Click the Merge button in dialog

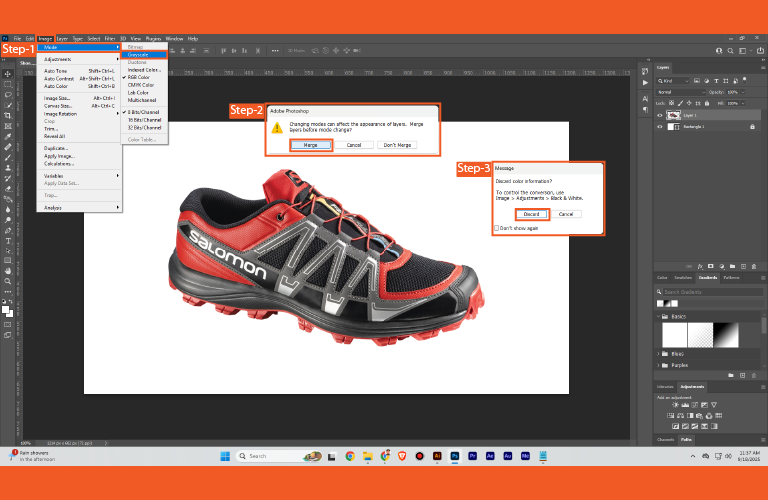point(310,145)
